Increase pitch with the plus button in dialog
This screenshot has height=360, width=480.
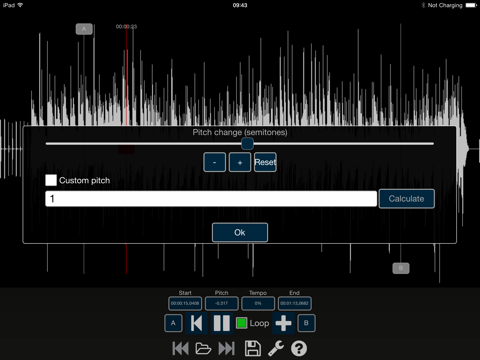[x=240, y=162]
